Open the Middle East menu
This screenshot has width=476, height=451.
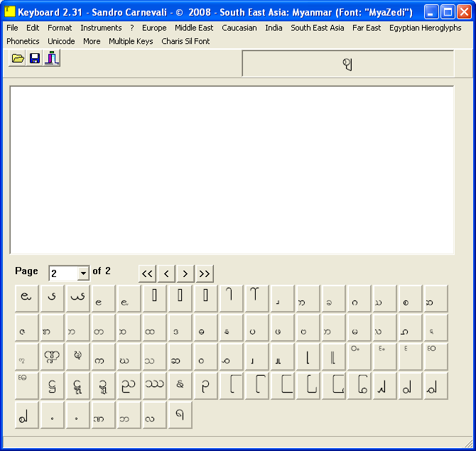(x=194, y=28)
